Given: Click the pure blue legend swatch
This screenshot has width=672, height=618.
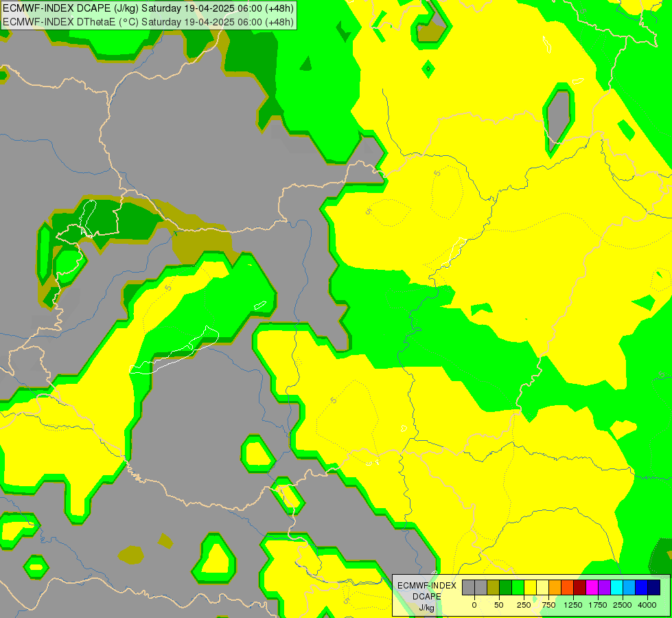Looking at the screenshot, I should [x=642, y=588].
